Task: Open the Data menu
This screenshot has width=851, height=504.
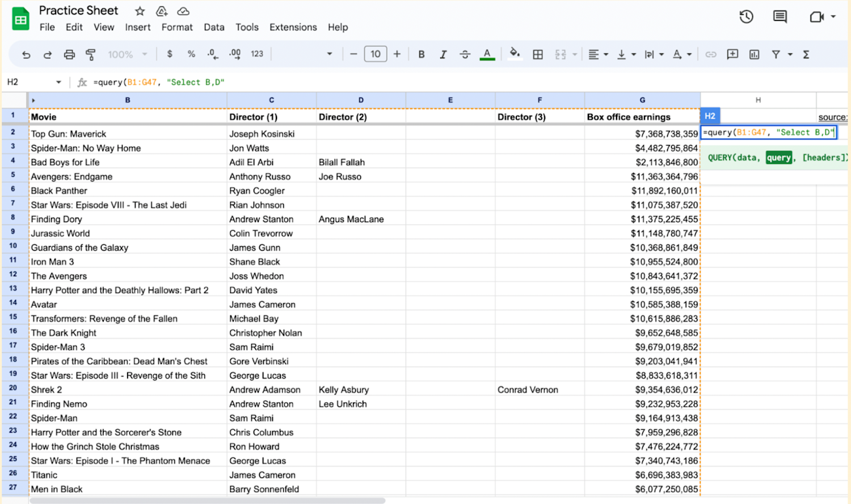Action: [x=214, y=27]
